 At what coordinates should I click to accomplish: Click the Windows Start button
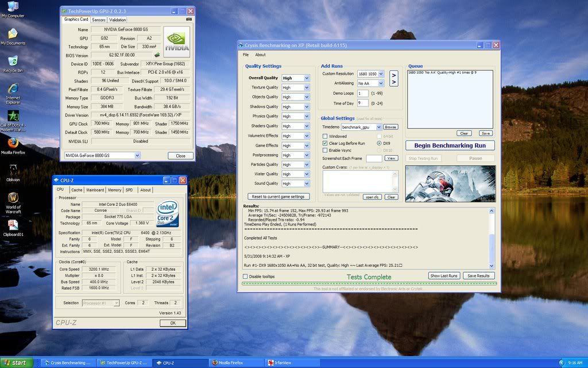coord(16,363)
